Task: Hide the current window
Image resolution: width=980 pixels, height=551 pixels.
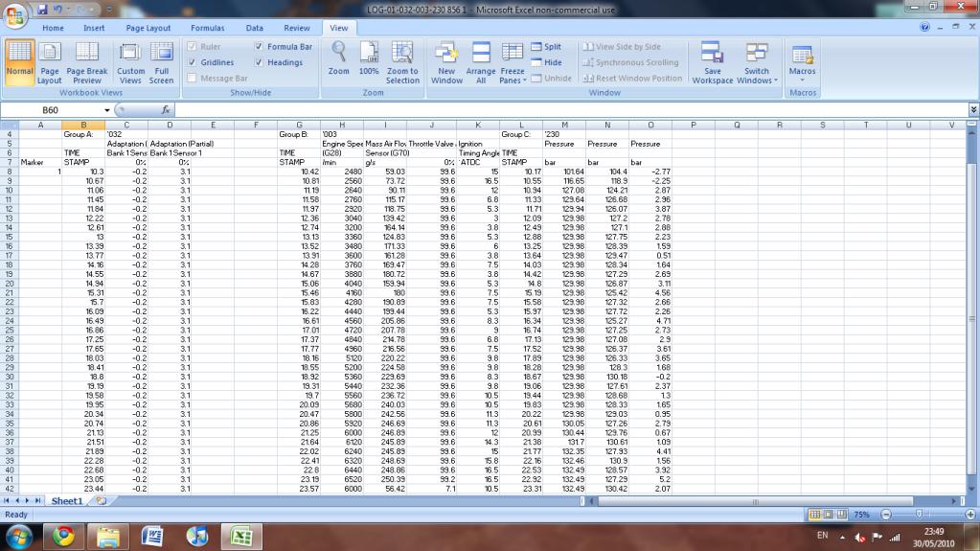Action: point(546,62)
